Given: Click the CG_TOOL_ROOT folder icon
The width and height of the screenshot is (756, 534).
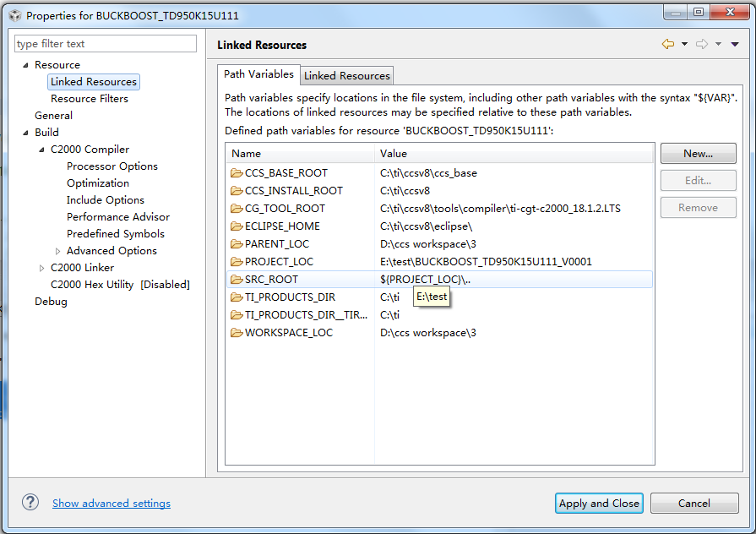Looking at the screenshot, I should point(237,209).
